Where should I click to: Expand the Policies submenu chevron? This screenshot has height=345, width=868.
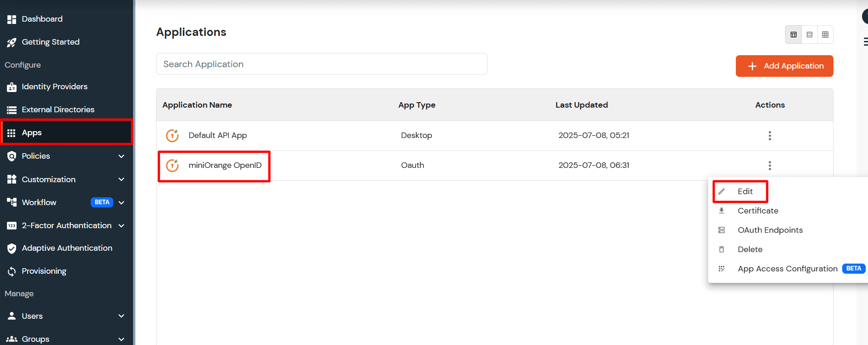pyautogui.click(x=122, y=156)
